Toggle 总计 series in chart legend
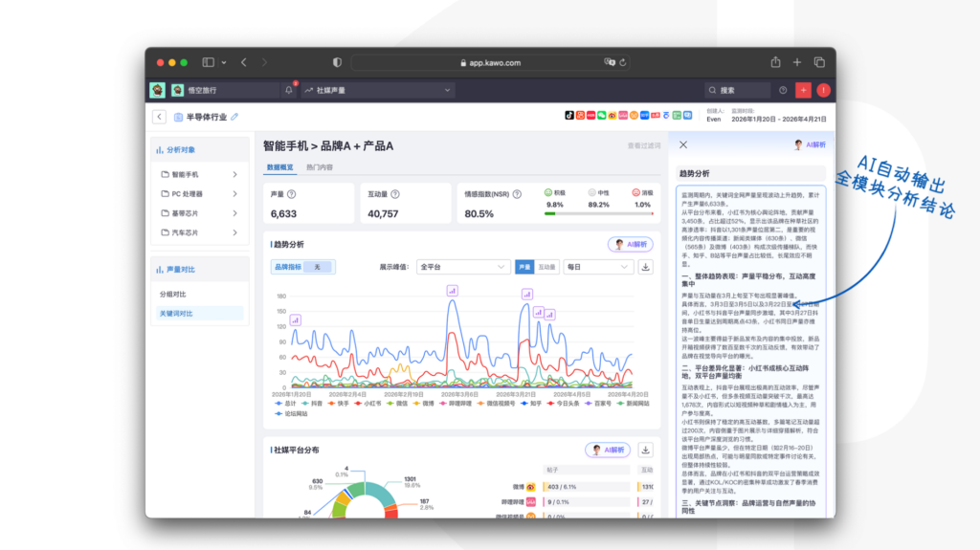 [x=285, y=404]
